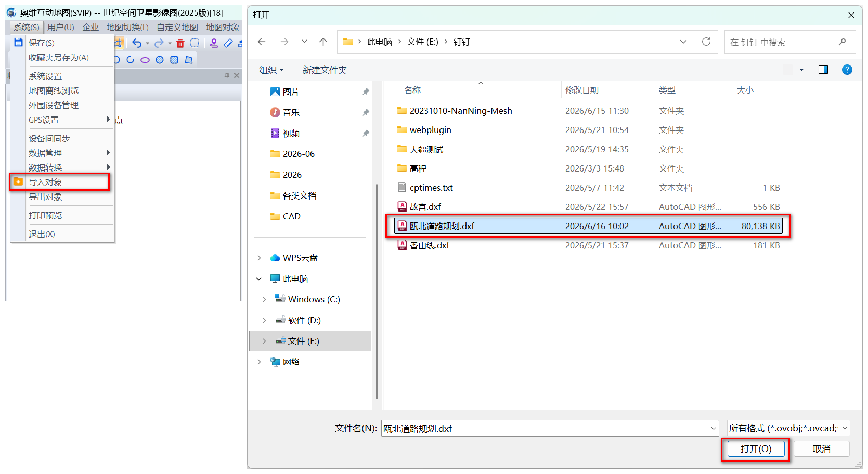
Task: Open 数据管理 submenu
Action: point(62,153)
